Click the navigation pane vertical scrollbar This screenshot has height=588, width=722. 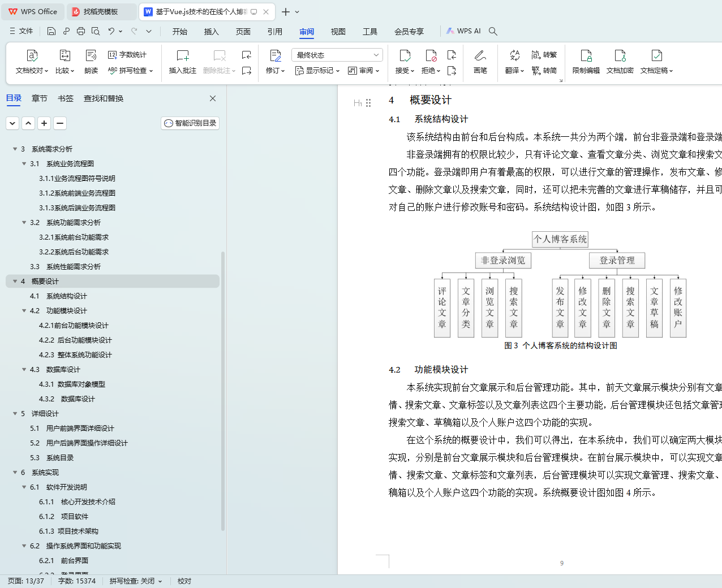pyautogui.click(x=223, y=391)
